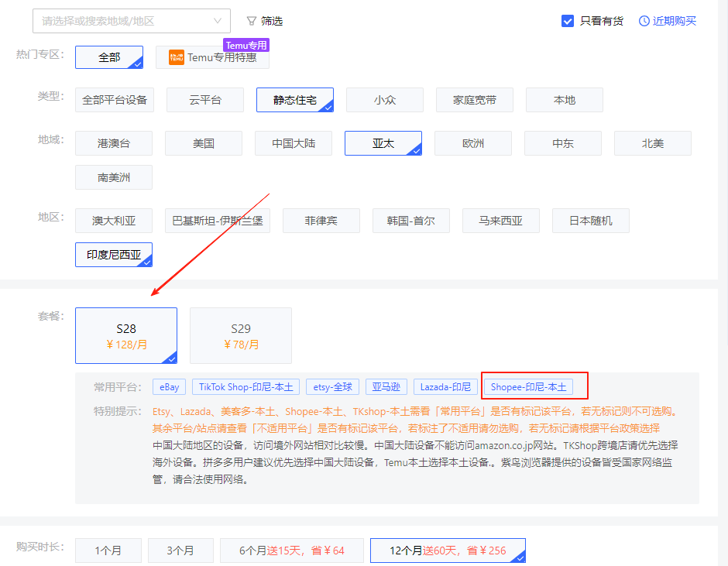Click the purple Temu专用 badge

246,45
